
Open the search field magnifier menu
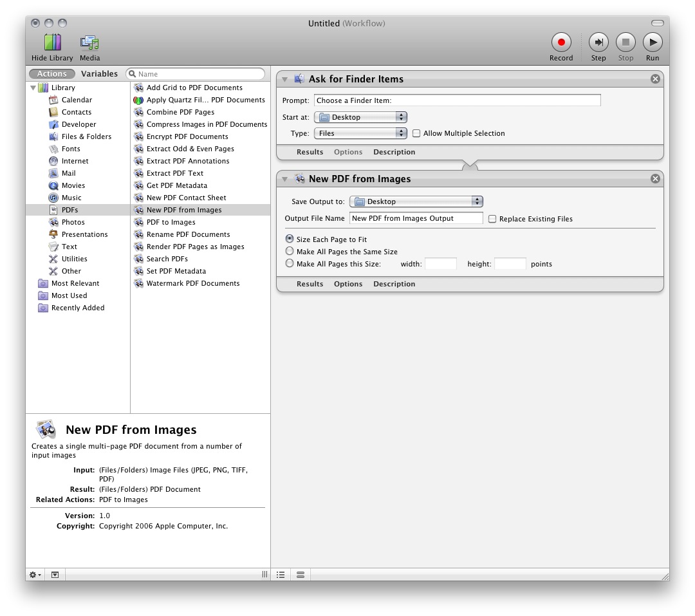tap(132, 73)
